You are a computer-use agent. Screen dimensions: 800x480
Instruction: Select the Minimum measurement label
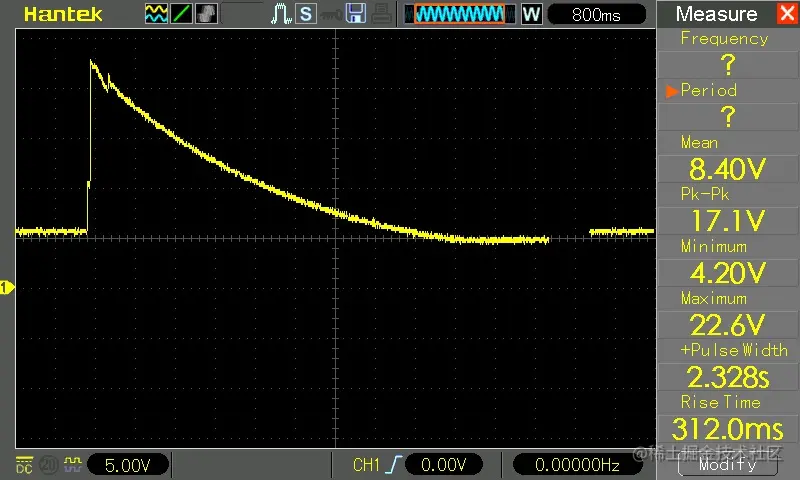714,246
